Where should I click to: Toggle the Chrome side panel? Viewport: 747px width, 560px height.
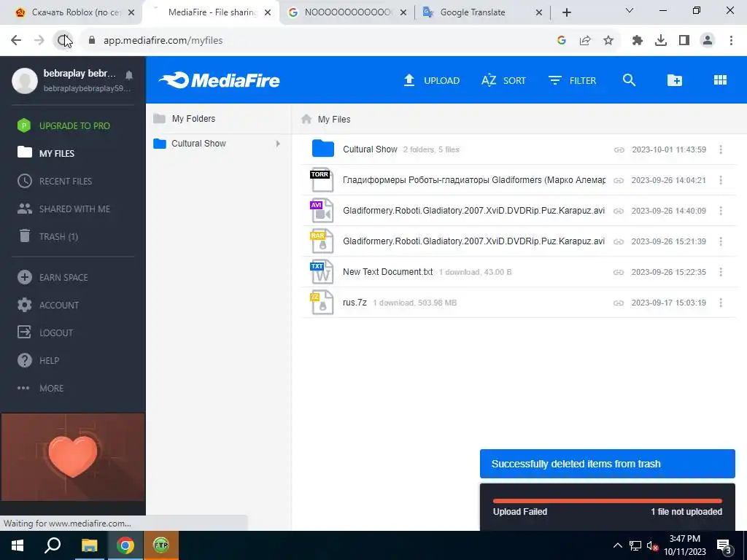[x=684, y=41]
